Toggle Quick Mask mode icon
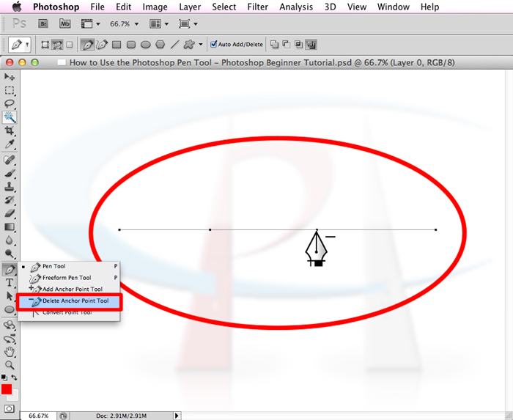This screenshot has width=513, height=420. tap(9, 408)
